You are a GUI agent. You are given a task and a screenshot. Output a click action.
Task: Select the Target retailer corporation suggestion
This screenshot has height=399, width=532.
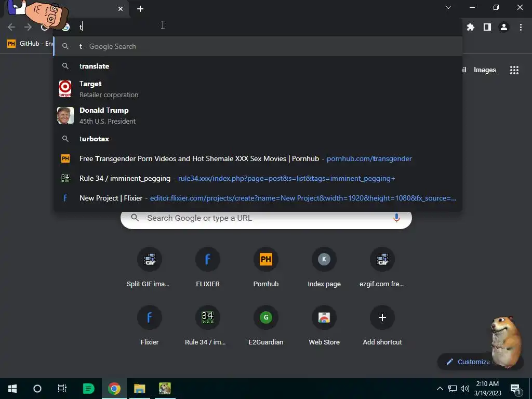[x=258, y=89]
